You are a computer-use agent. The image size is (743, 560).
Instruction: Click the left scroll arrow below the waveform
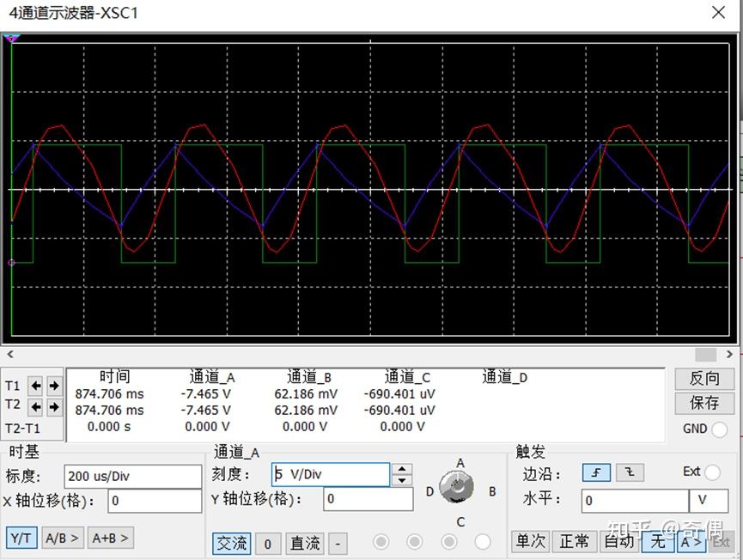tap(9, 354)
